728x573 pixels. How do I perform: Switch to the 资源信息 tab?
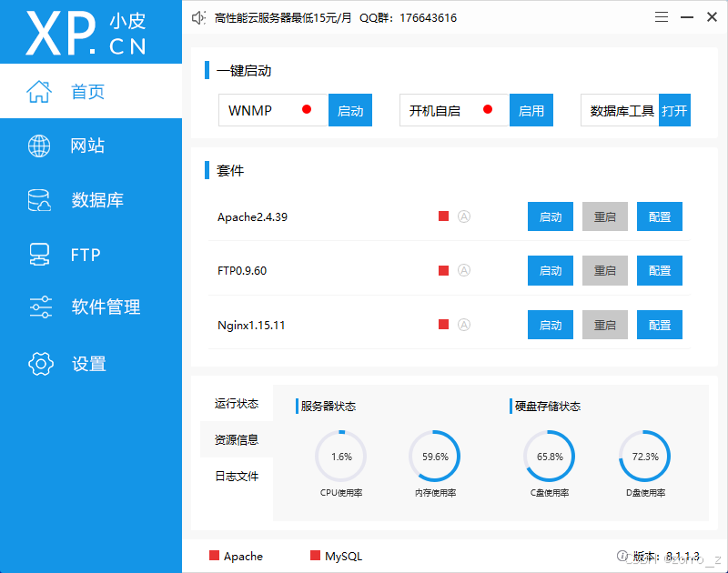(x=237, y=439)
